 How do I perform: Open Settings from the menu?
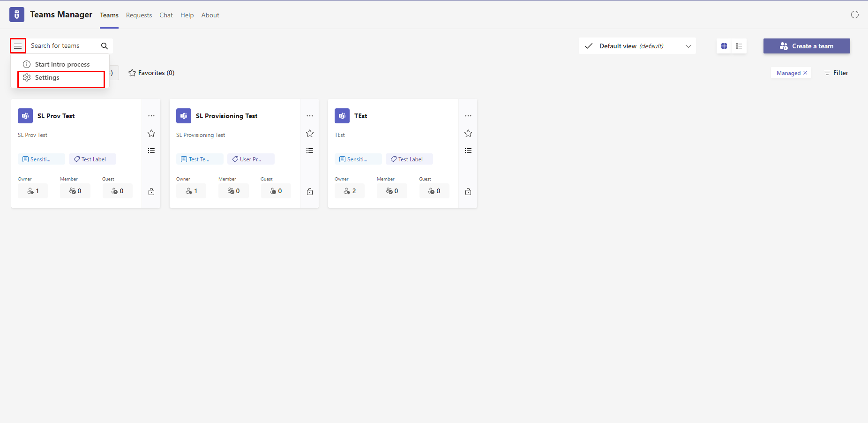(x=61, y=78)
